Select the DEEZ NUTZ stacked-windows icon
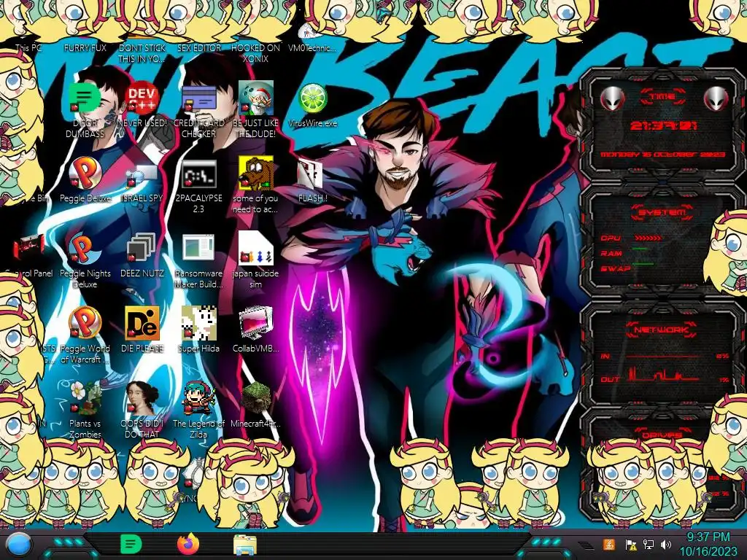This screenshot has width=747, height=560. click(142, 249)
